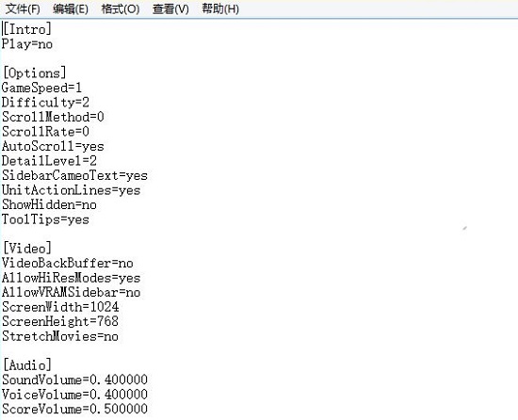Screen dimensions: 518x420
Task: Click the [Intro] section header line
Action: 27,29
